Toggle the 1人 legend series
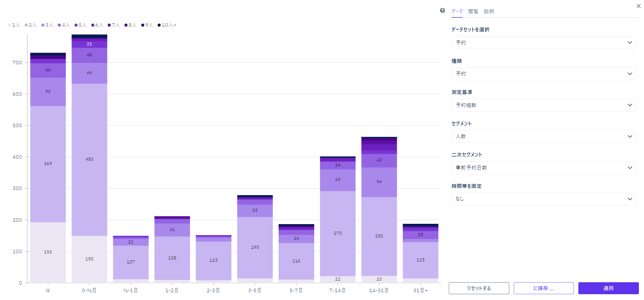644x300 pixels. tap(14, 25)
